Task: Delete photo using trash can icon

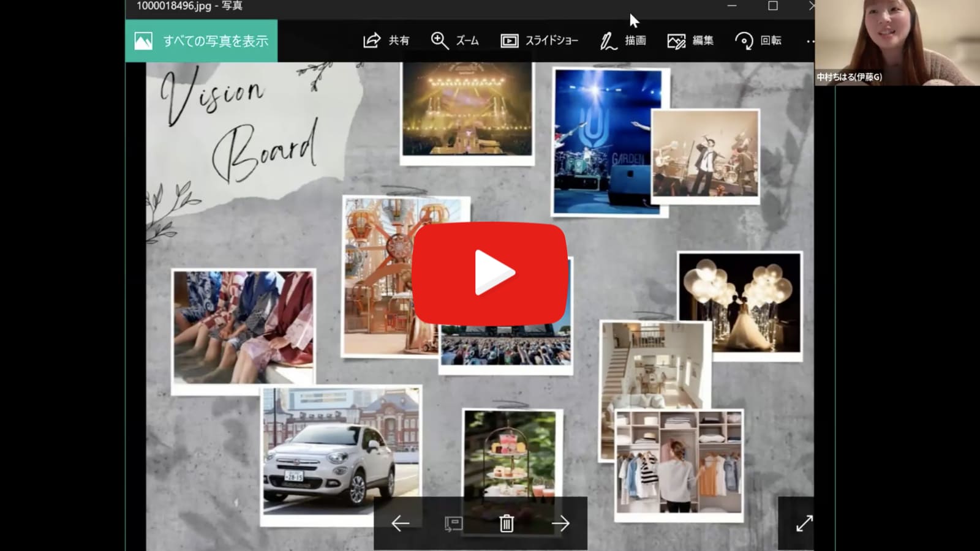Action: [x=507, y=523]
